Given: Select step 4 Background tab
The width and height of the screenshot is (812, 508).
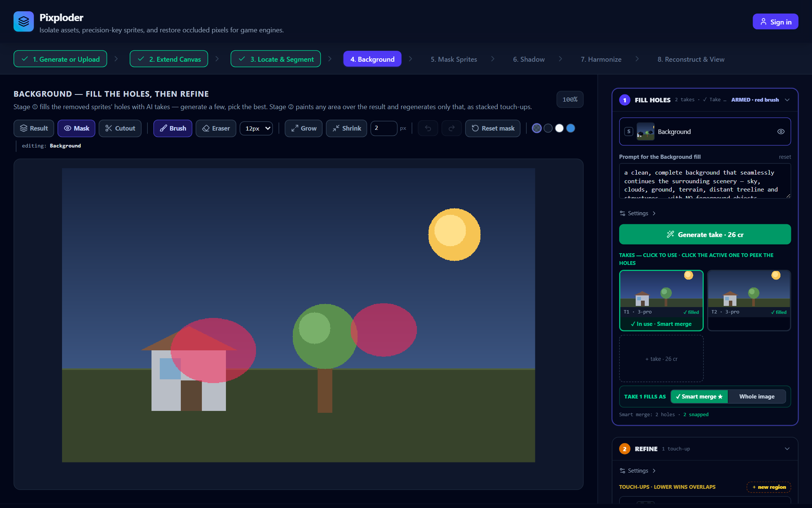Looking at the screenshot, I should (372, 59).
